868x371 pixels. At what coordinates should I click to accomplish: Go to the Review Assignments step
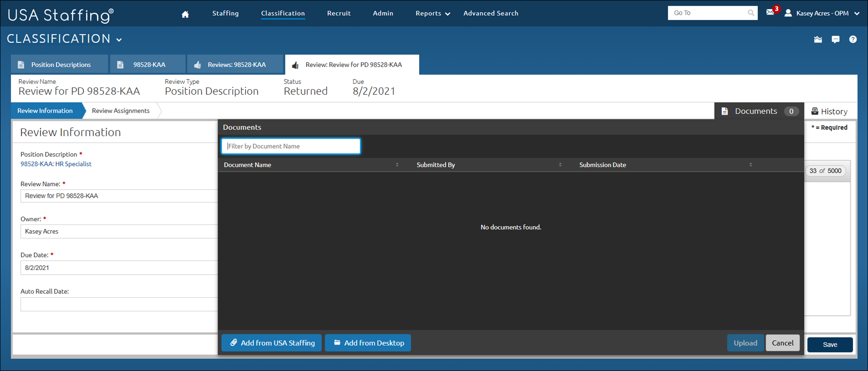121,111
